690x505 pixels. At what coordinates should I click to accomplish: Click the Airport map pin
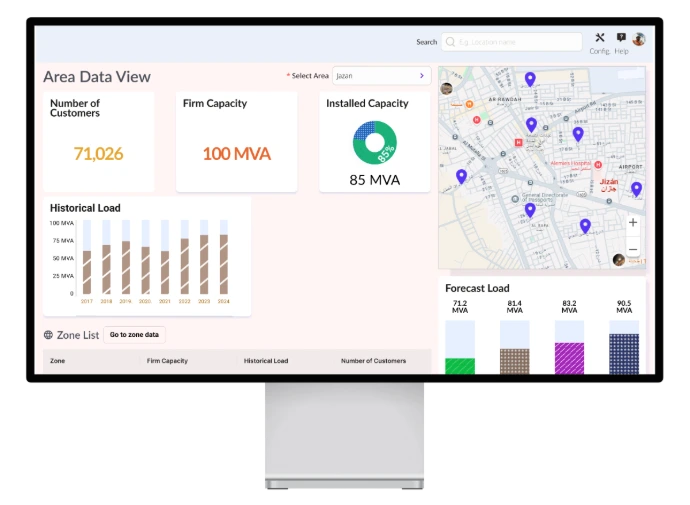(x=636, y=189)
